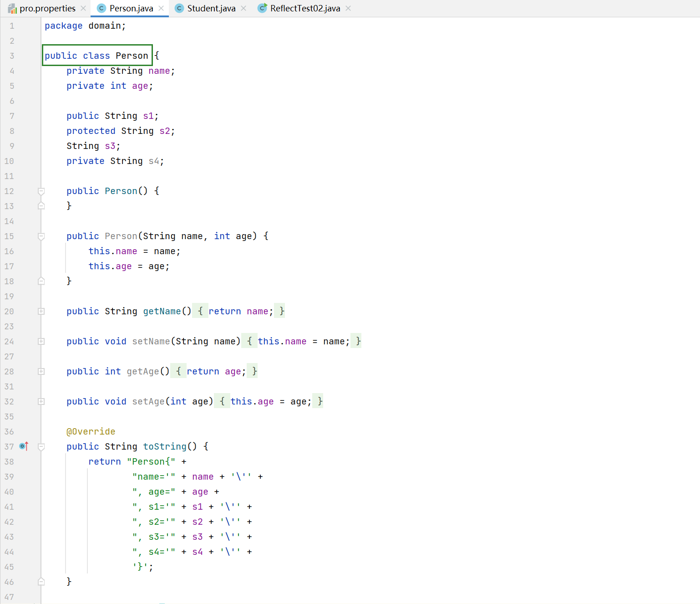The image size is (700, 604).
Task: Click 'protected' keyword on line 8
Action: 91,131
